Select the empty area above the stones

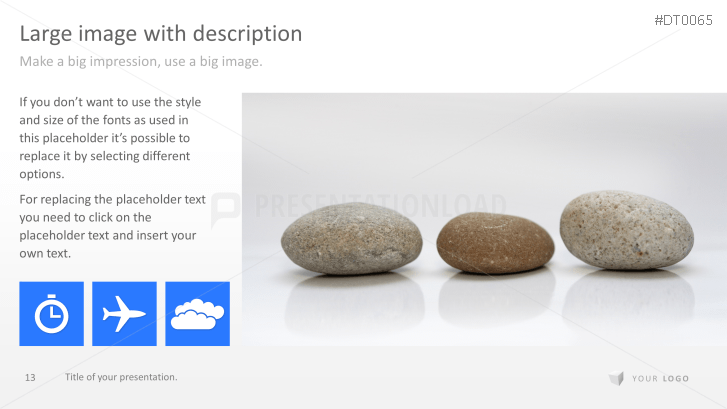(x=484, y=139)
